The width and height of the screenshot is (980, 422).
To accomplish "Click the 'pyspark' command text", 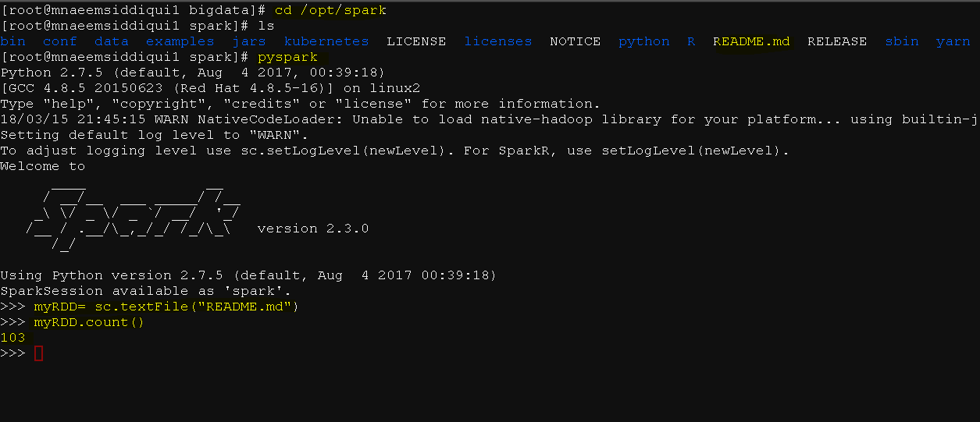I will 287,57.
